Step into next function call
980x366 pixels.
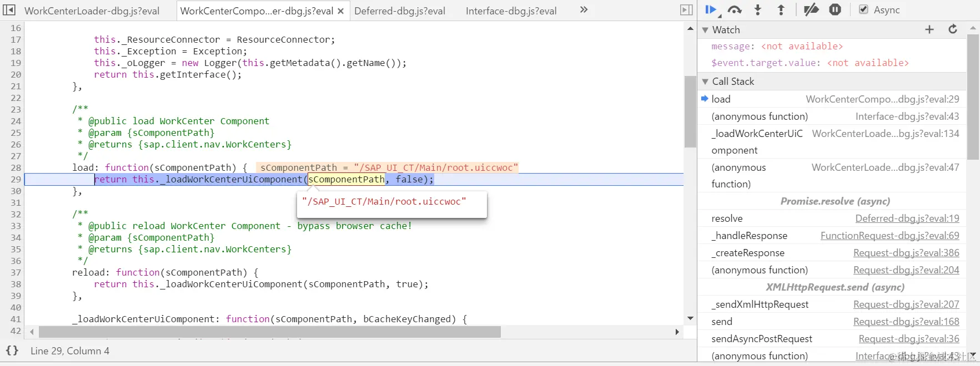[x=758, y=9]
